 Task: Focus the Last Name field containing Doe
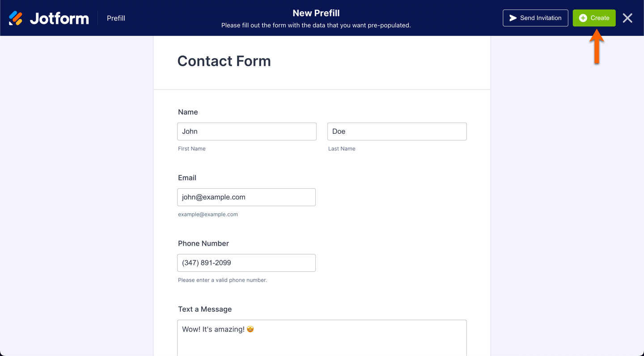pos(397,131)
